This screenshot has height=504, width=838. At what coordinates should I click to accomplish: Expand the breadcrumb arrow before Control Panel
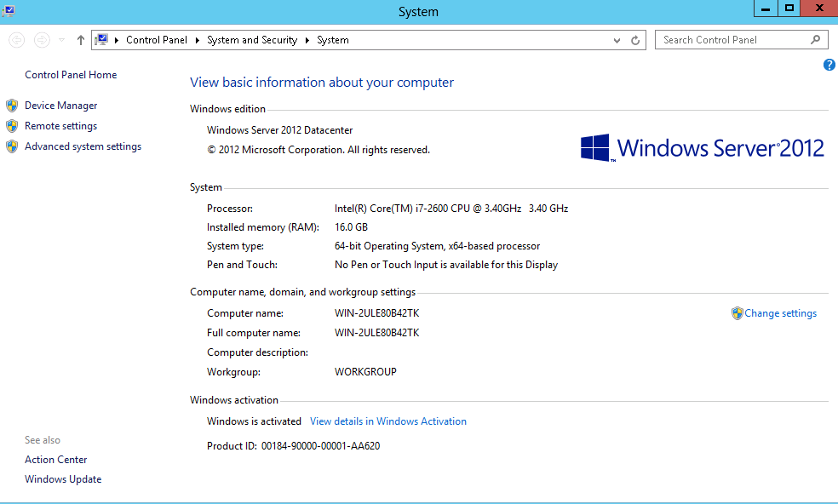tap(117, 40)
